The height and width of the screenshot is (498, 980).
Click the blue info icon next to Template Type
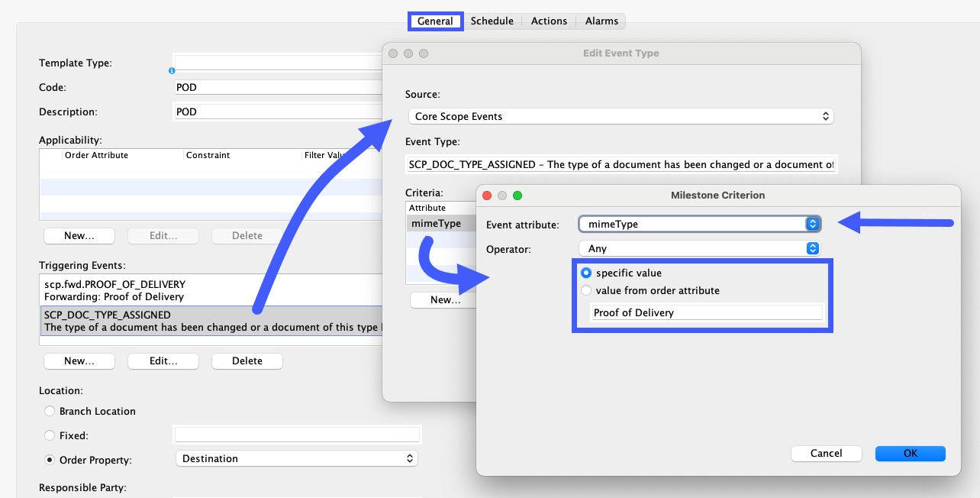pos(170,71)
